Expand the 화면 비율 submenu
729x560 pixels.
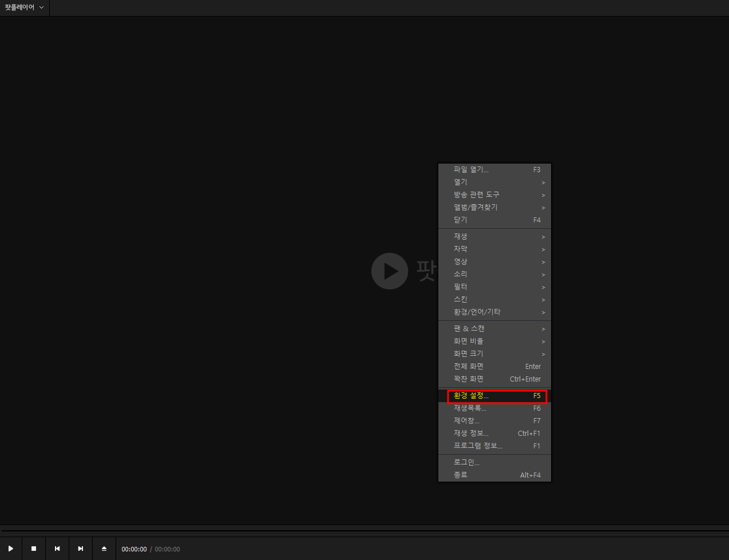point(494,341)
